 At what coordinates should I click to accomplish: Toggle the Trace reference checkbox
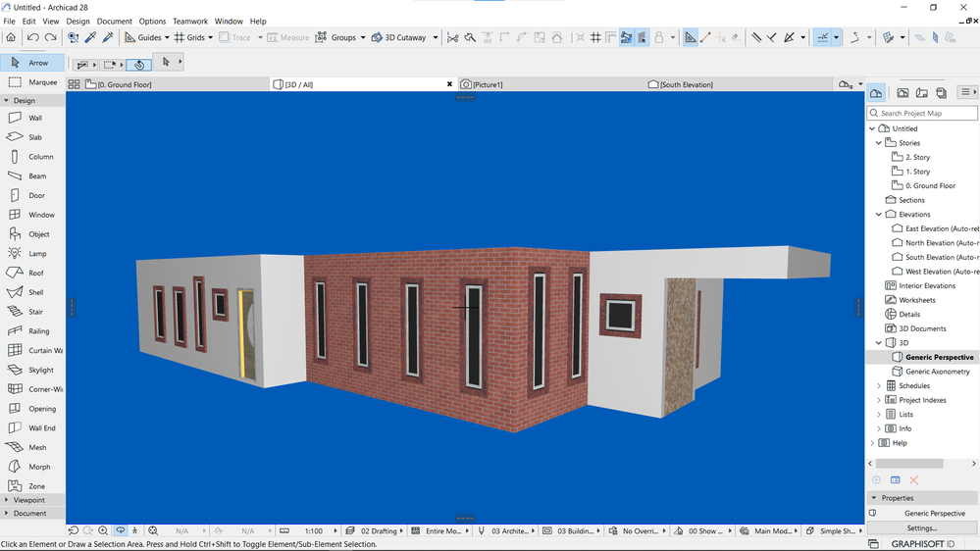[x=225, y=37]
